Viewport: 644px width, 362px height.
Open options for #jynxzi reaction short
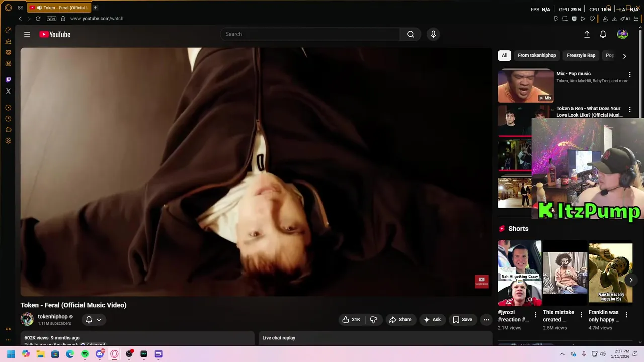pos(535,315)
